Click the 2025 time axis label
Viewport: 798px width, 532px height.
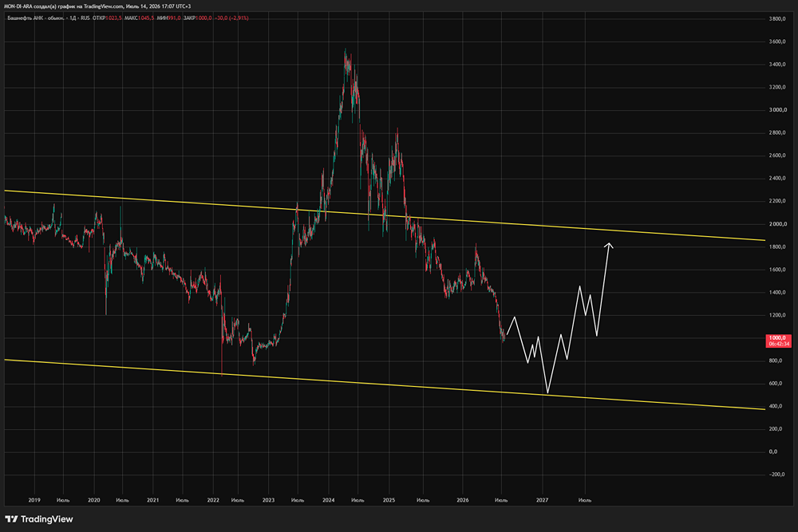coord(389,500)
